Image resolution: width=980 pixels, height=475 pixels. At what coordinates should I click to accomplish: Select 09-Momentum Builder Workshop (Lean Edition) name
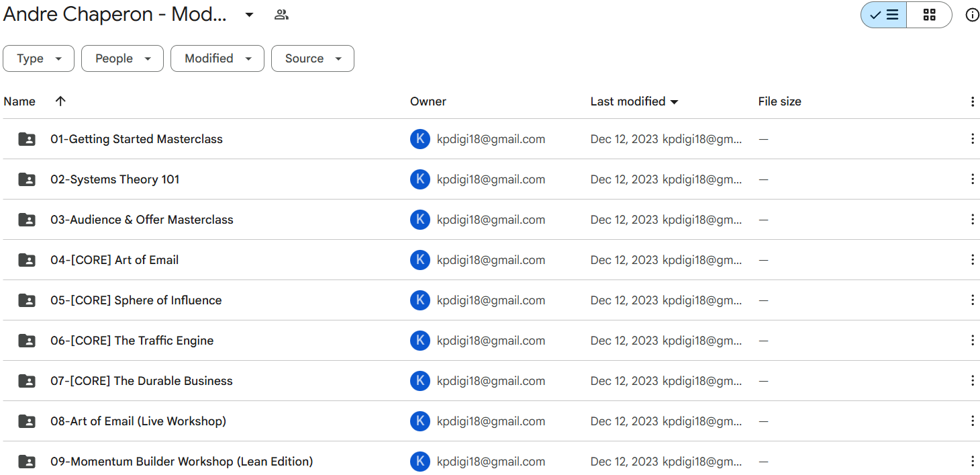tap(181, 462)
